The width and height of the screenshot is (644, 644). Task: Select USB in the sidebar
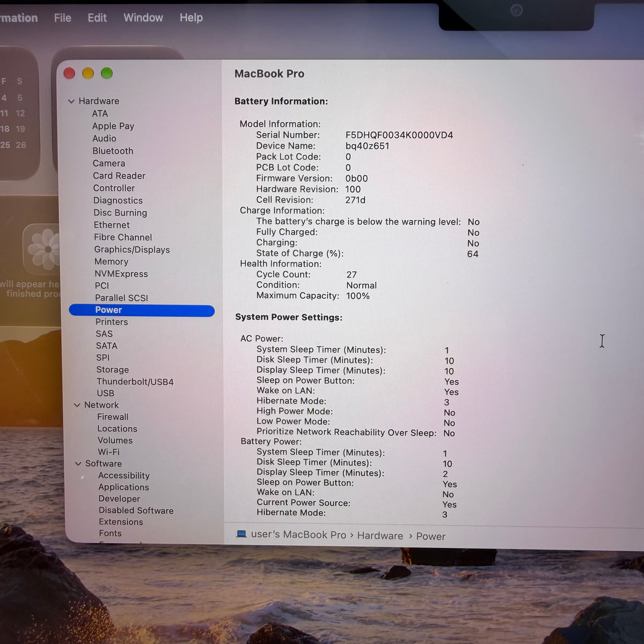105,393
